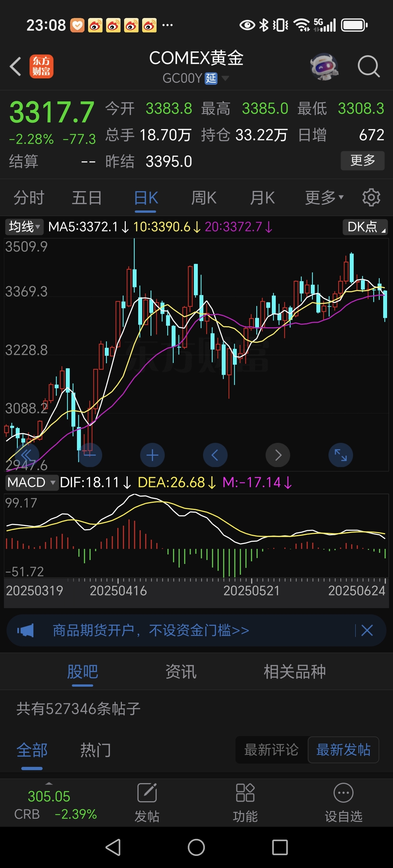Open the Eastmoney app logo icon

point(41,66)
